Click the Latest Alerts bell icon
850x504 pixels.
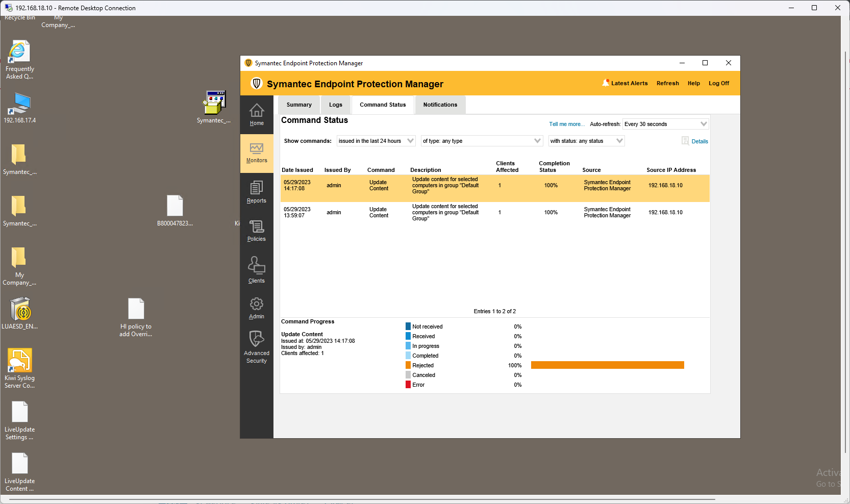(x=606, y=83)
